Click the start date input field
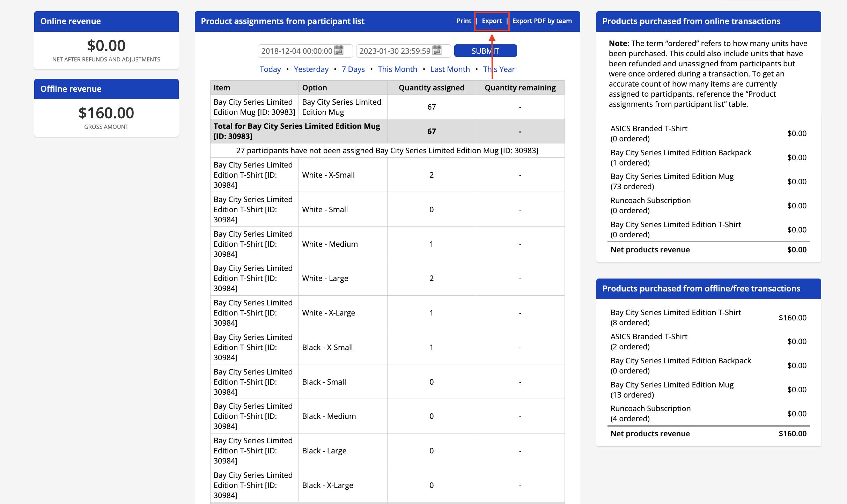Image resolution: width=847 pixels, height=504 pixels. click(297, 51)
